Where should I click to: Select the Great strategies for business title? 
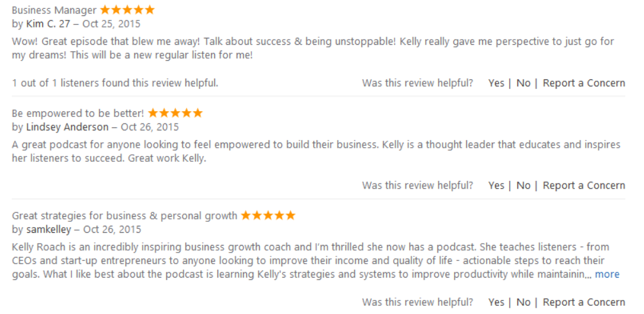click(125, 216)
